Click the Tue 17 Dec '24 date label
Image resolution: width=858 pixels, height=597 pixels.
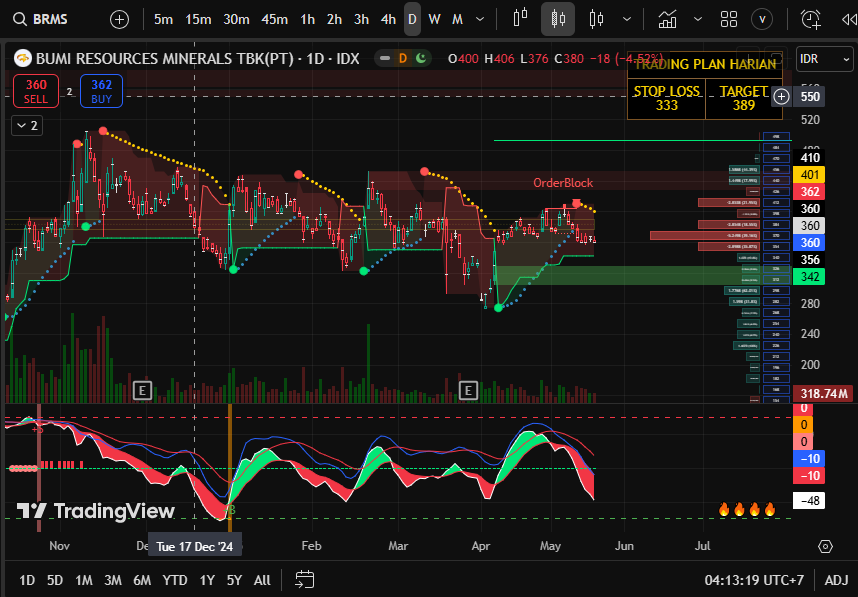pos(195,546)
